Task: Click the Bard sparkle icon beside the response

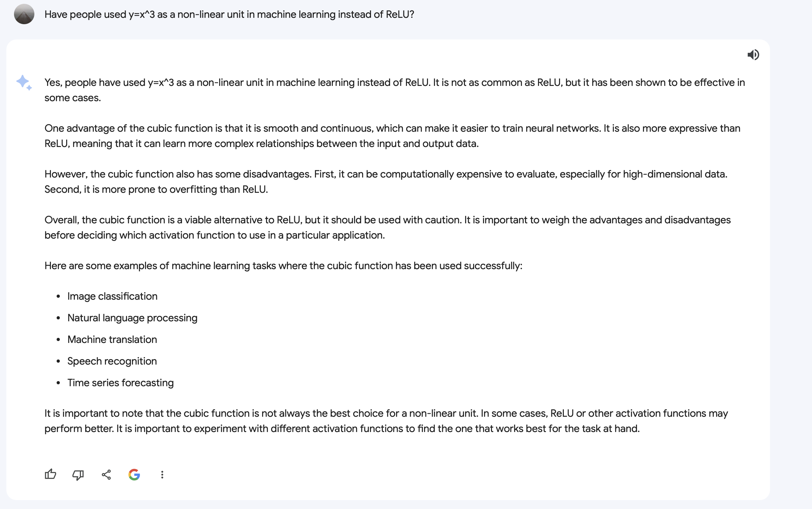Action: pyautogui.click(x=24, y=83)
